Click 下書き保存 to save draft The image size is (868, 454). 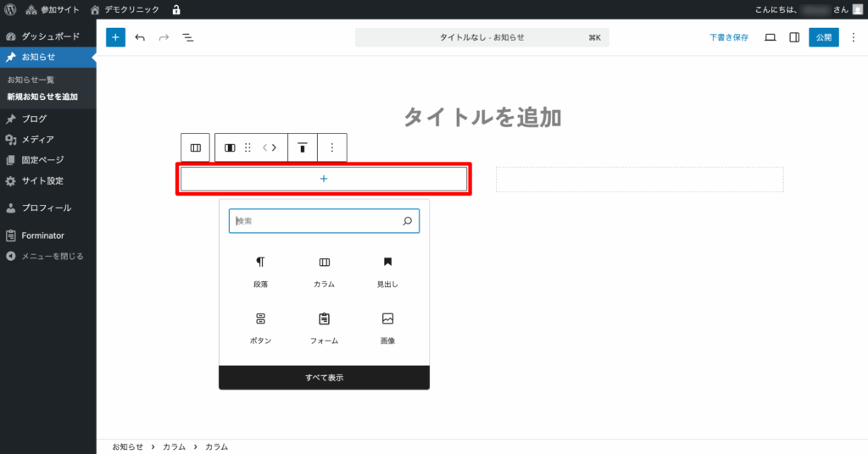729,37
